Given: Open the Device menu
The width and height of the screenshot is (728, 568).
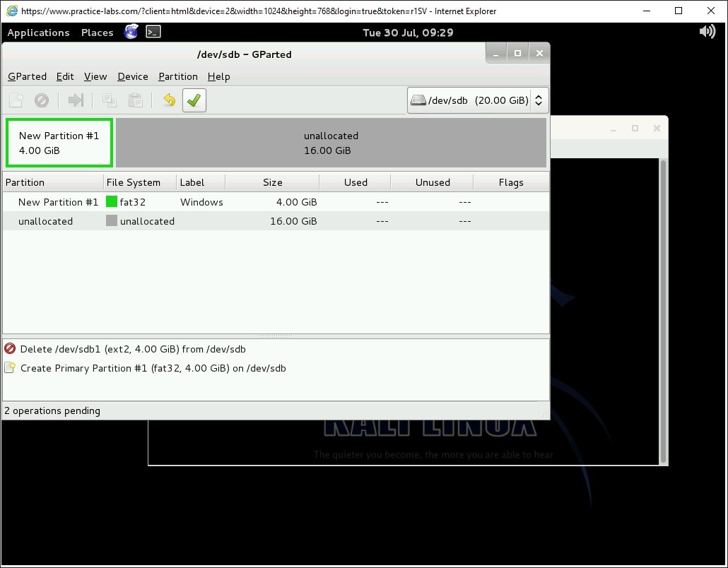Looking at the screenshot, I should tap(132, 76).
